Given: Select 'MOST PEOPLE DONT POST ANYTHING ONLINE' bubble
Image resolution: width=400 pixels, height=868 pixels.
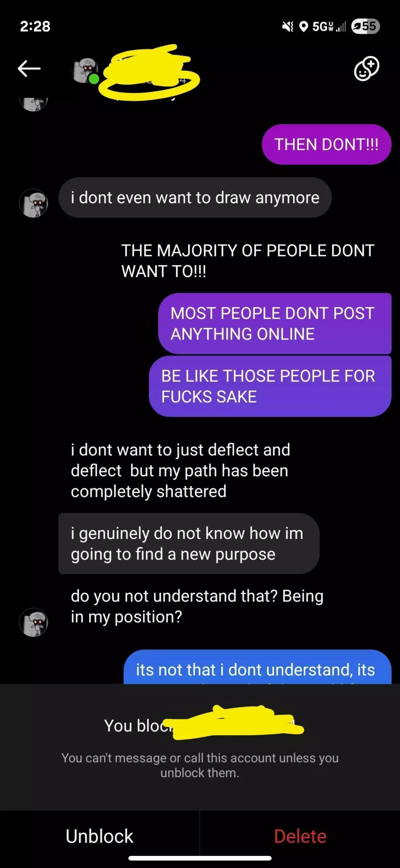Looking at the screenshot, I should (275, 323).
